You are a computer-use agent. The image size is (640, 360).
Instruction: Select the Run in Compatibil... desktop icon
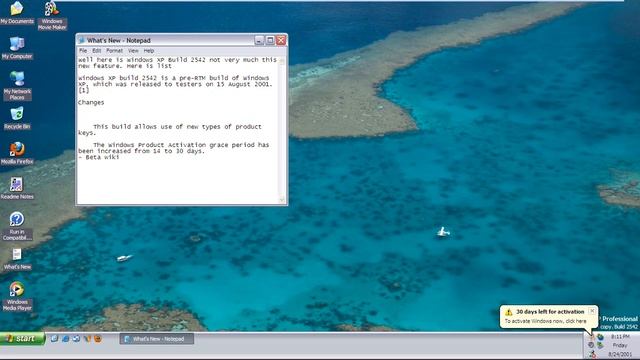coord(17,226)
